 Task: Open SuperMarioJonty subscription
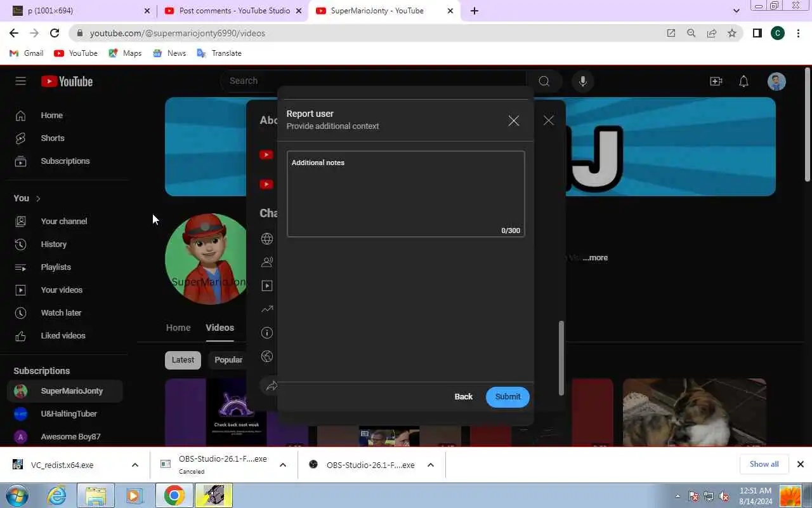click(x=65, y=391)
